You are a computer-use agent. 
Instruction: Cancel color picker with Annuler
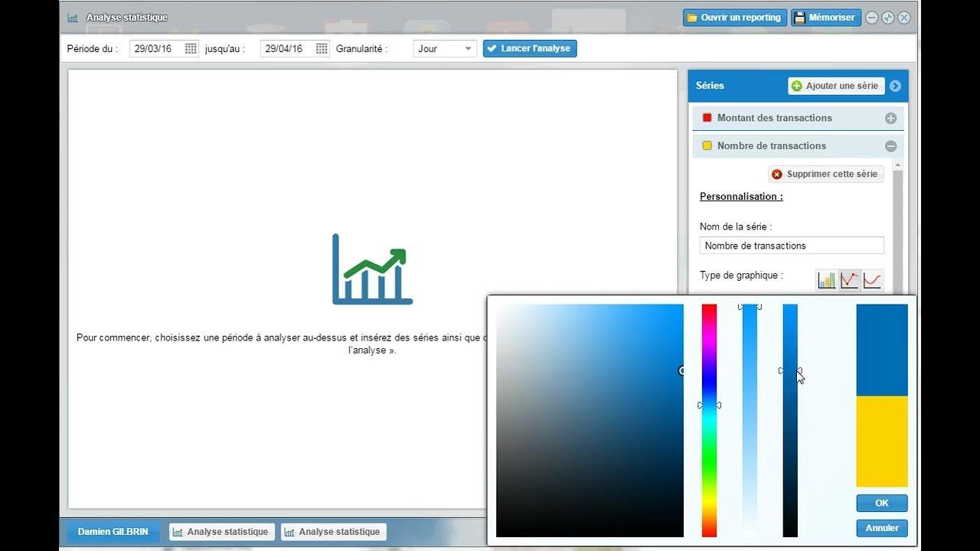[x=882, y=528]
